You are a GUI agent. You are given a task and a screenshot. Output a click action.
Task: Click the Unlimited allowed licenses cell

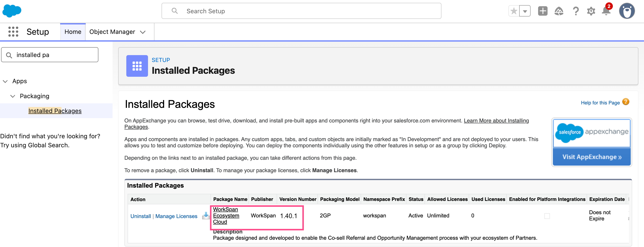(x=438, y=215)
